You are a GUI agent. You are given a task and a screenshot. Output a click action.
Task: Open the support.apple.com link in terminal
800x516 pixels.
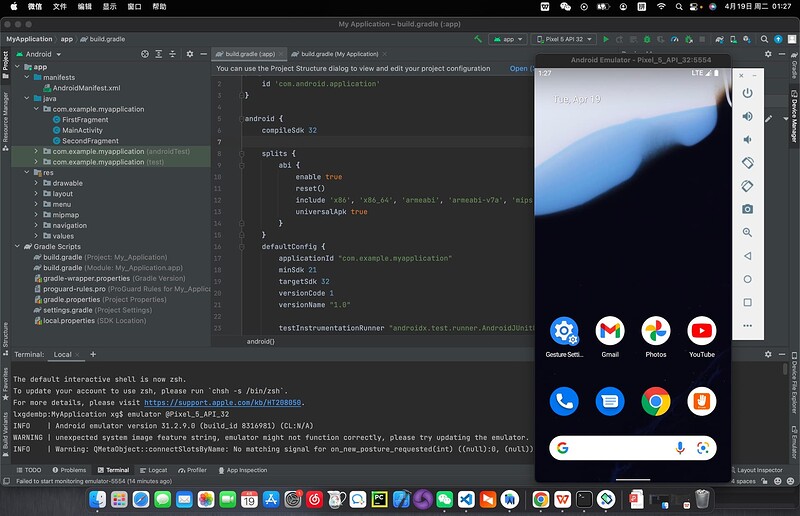point(222,402)
